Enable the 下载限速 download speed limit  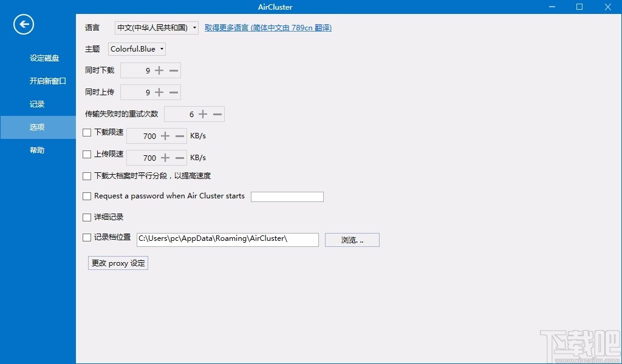87,132
